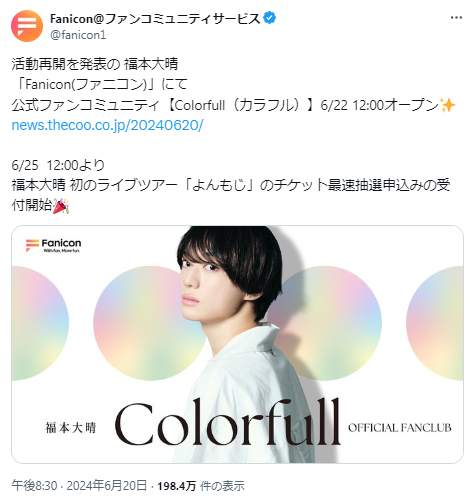Click the tweet line 活動再開を発表の 福本大晴
473x504 pixels.
point(95,64)
